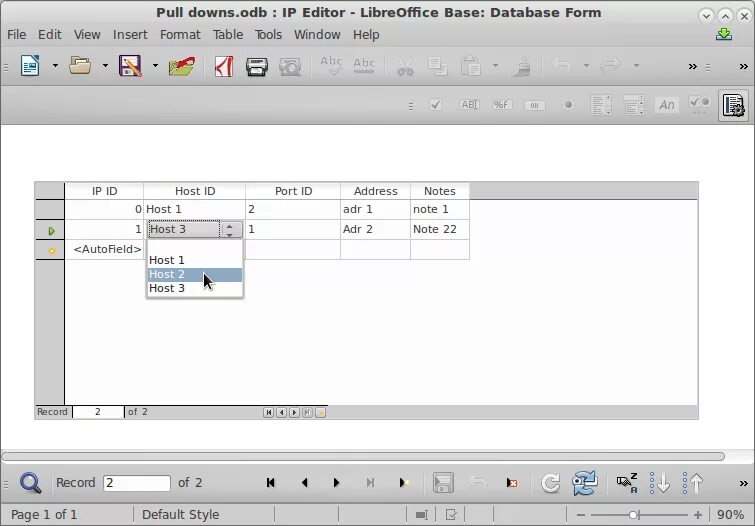Expand the Save dropdown arrow

pos(155,66)
